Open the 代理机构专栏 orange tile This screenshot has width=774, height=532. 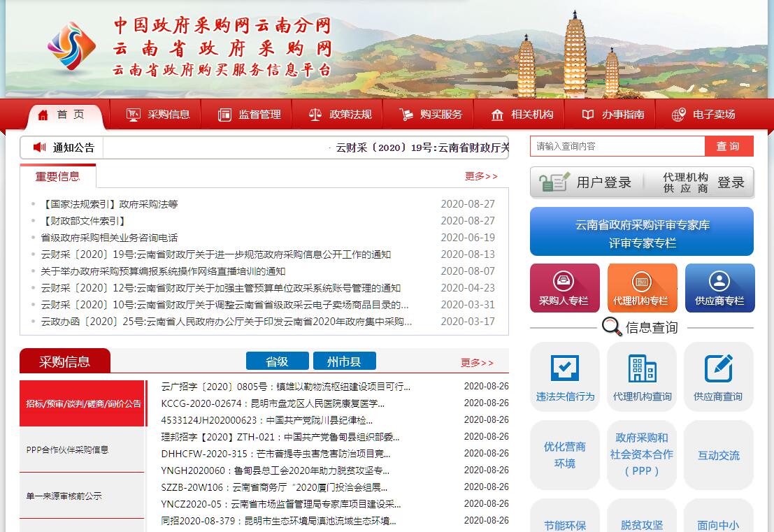pyautogui.click(x=642, y=287)
